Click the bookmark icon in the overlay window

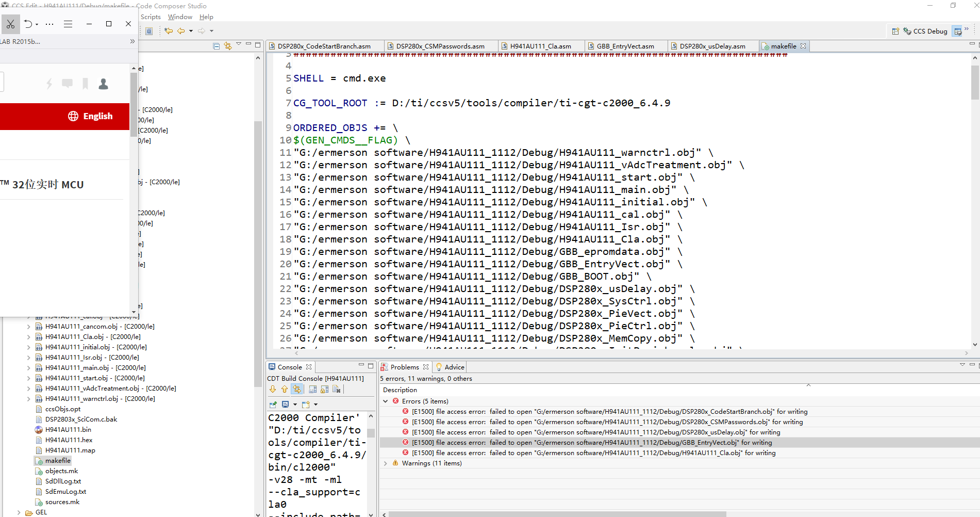pos(85,84)
